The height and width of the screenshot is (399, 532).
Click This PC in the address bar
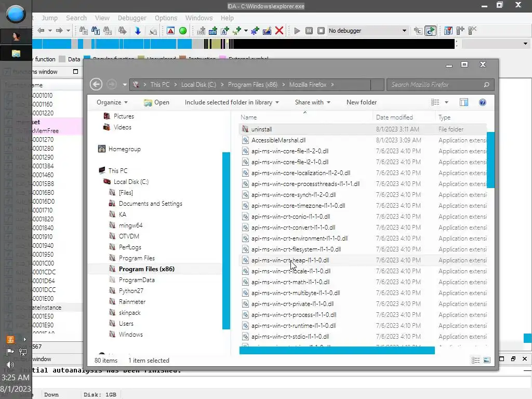[x=160, y=85]
